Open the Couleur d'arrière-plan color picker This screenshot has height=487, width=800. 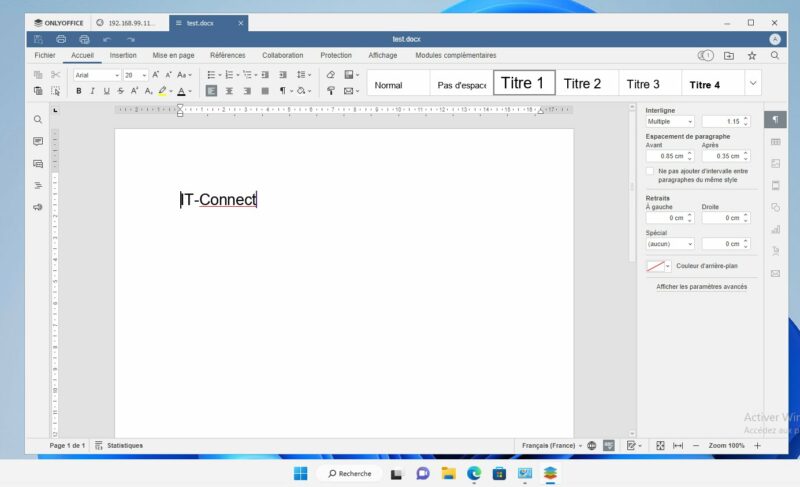tap(658, 266)
